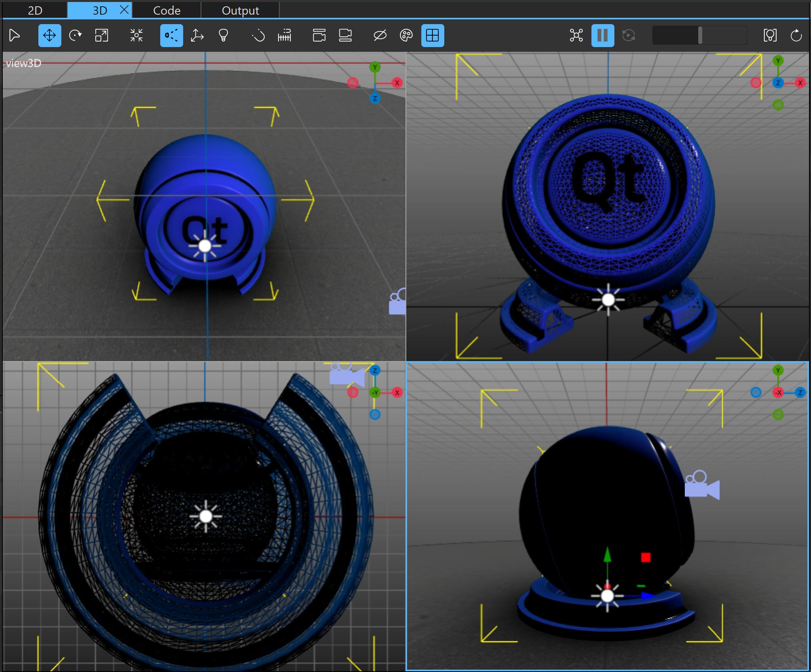Toggle visibility options for the 3D view
The image size is (811, 672).
pyautogui.click(x=379, y=35)
